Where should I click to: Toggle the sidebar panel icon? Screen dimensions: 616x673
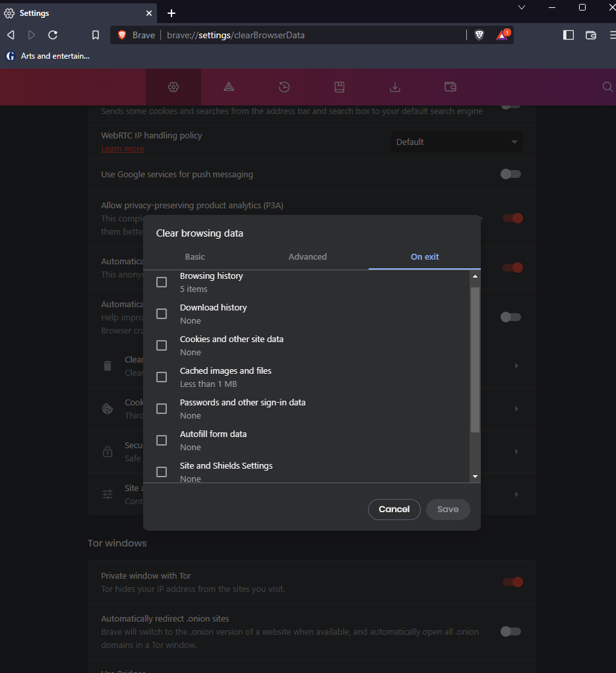568,35
